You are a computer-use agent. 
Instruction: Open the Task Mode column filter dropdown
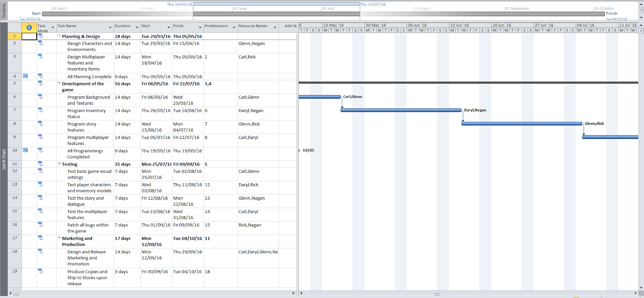pos(53,27)
